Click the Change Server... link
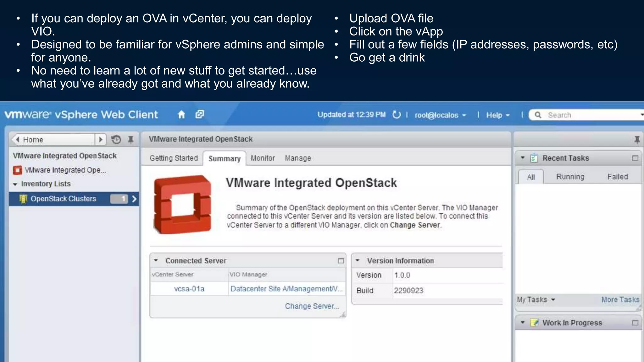The width and height of the screenshot is (644, 362). (x=312, y=306)
